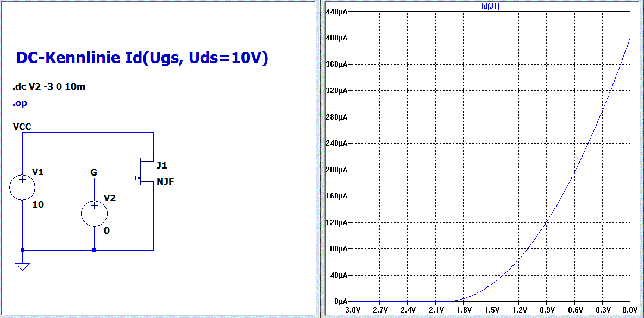
Task: Click the value 0 of source V2
Action: [x=107, y=231]
